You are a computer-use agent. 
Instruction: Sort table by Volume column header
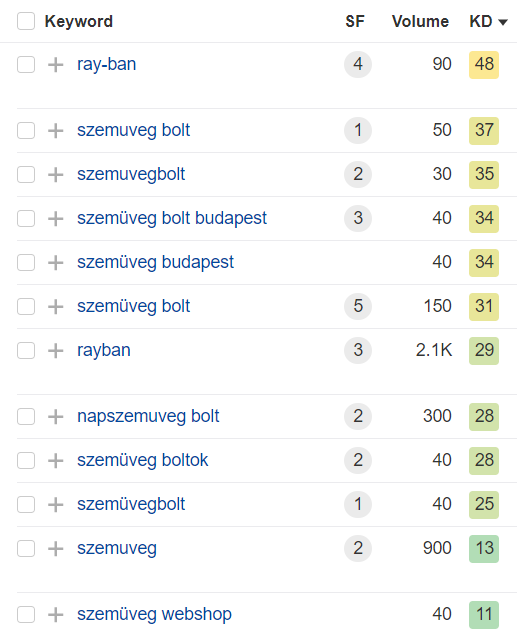click(420, 21)
